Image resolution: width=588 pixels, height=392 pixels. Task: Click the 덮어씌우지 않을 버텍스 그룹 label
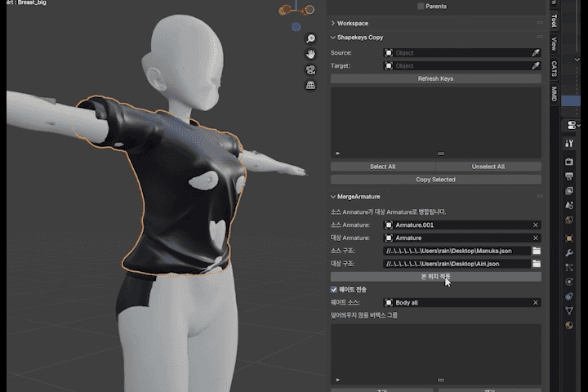pos(364,315)
